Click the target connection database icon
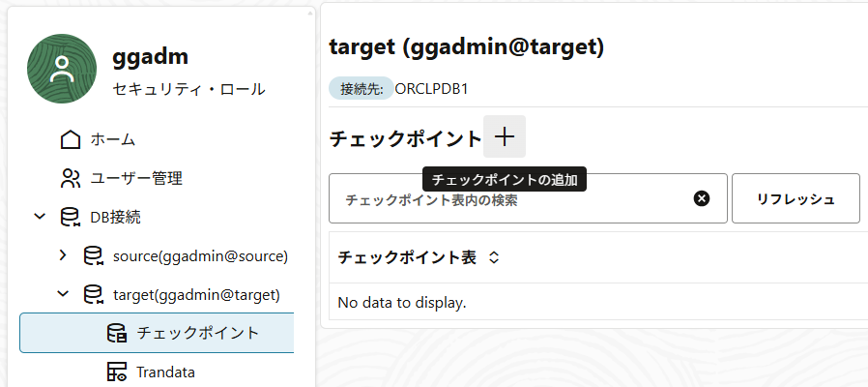Image resolution: width=868 pixels, height=387 pixels. (x=93, y=294)
